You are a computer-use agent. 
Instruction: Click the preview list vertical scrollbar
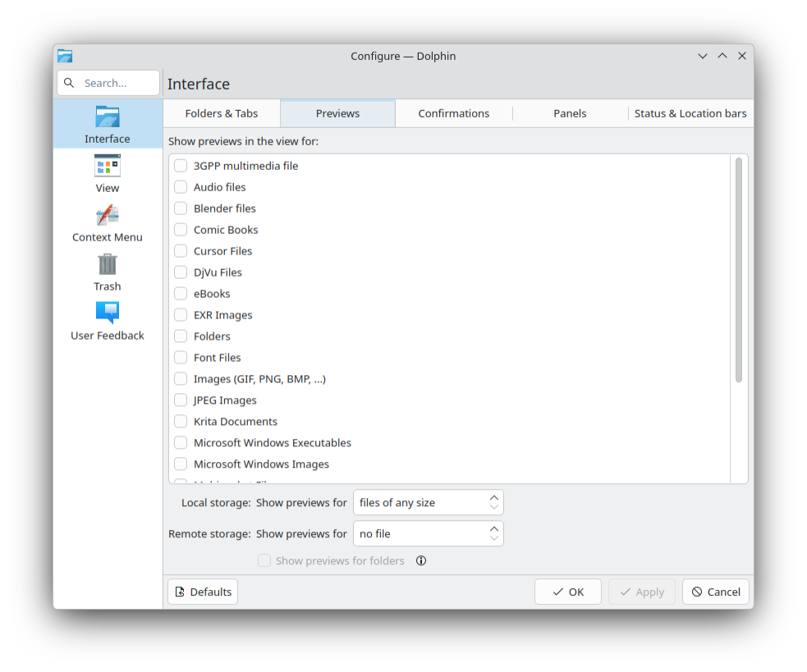(x=739, y=270)
